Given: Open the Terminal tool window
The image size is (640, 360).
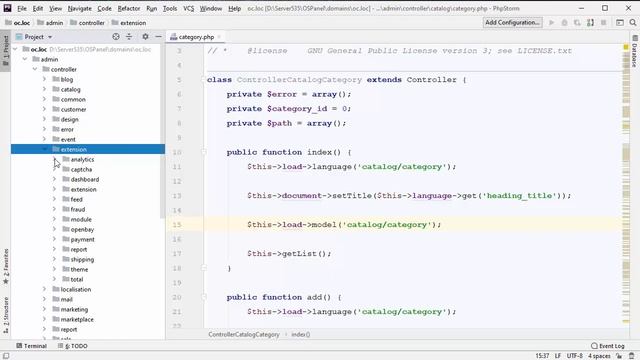Looking at the screenshot, I should pos(31,346).
